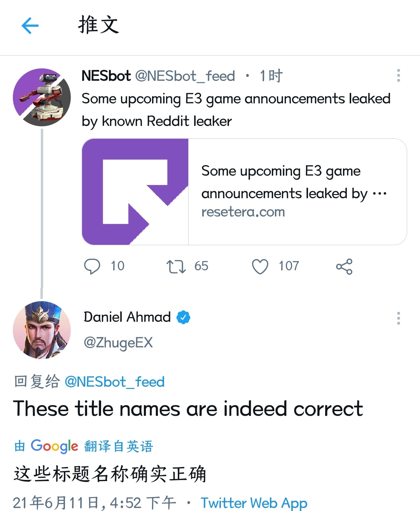Open Daniel Ahmad tweet options menu
Screen dimensions: 420x511
398,318
